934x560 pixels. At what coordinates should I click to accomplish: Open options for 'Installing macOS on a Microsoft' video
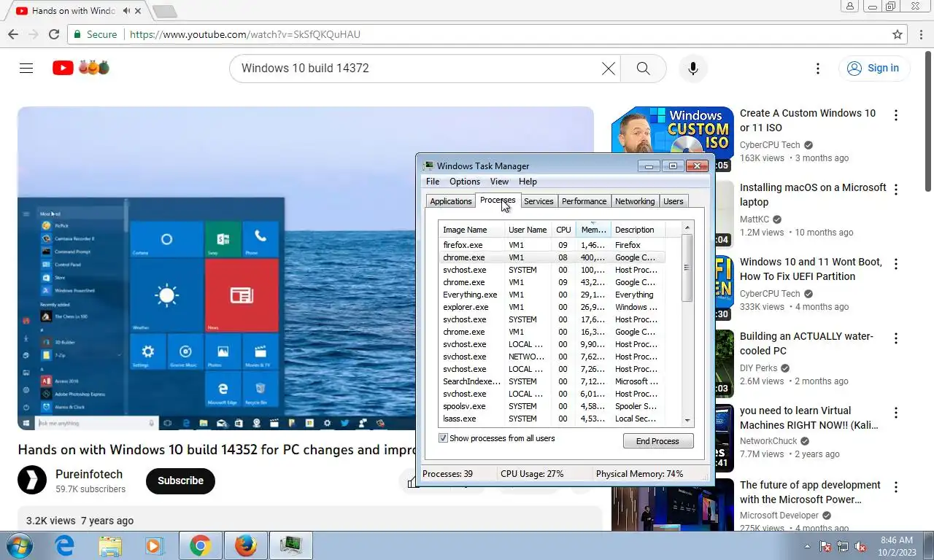896,190
